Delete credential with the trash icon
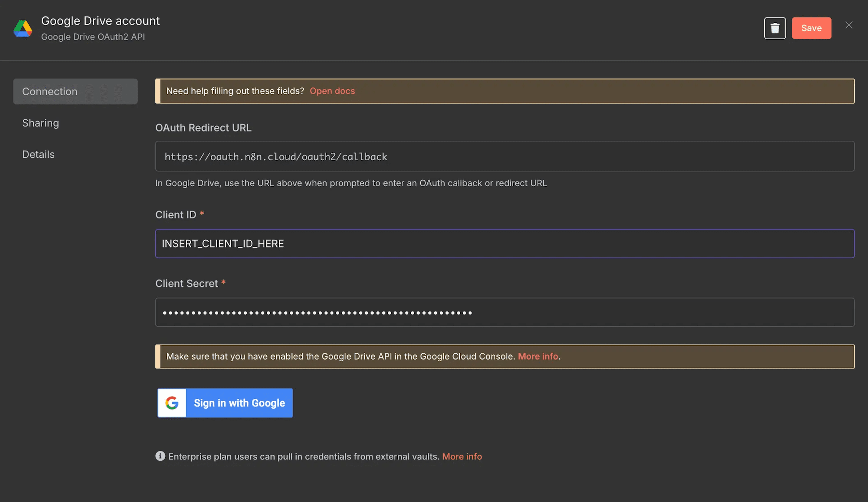The image size is (868, 502). pyautogui.click(x=775, y=28)
